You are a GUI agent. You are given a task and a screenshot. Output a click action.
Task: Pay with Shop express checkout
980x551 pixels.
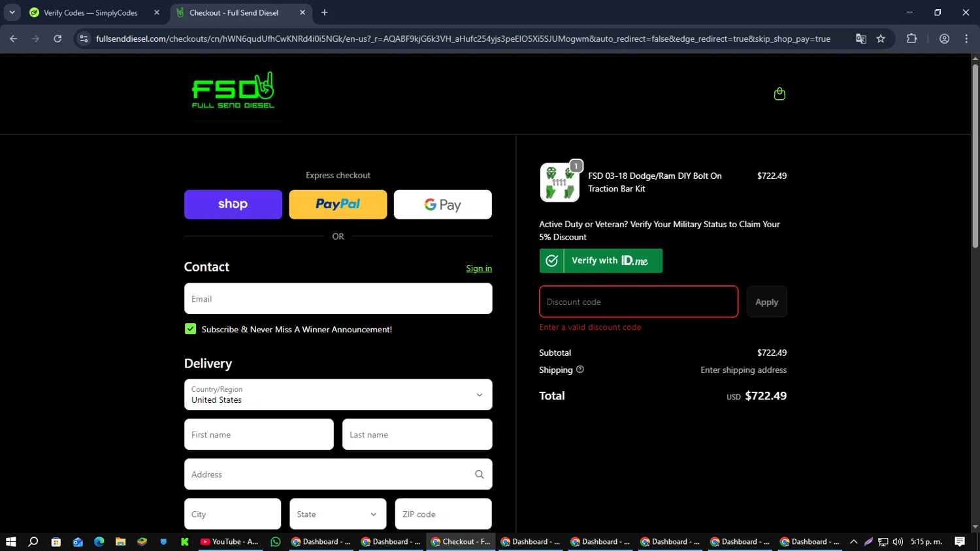(233, 204)
